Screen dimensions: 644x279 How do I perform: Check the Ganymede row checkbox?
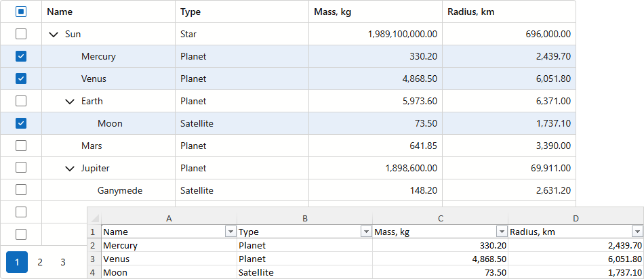[21, 190]
